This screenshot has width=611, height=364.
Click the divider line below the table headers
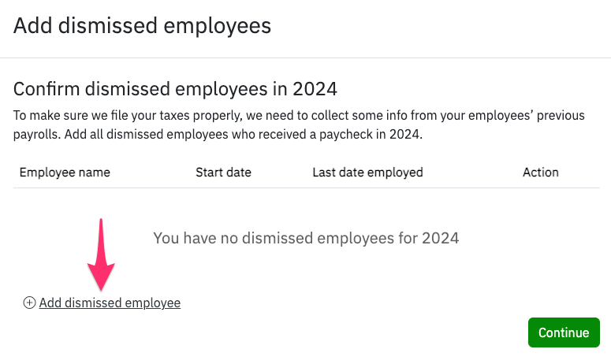305,188
